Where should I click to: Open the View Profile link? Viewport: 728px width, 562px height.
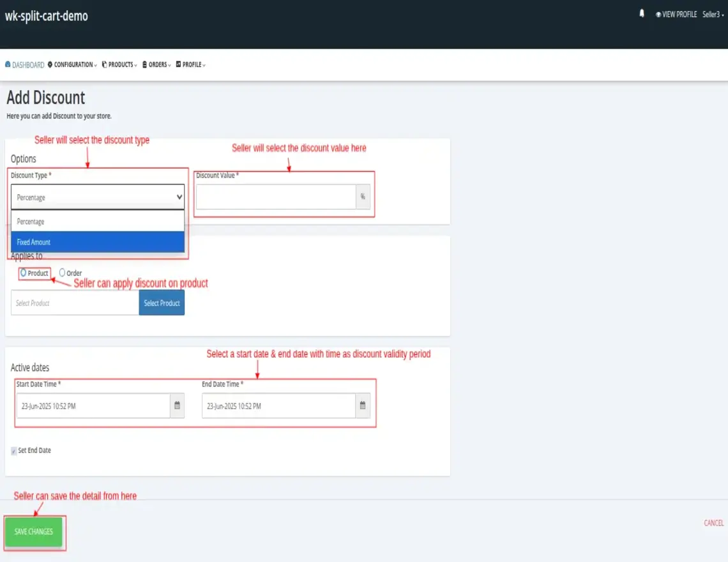click(x=676, y=15)
